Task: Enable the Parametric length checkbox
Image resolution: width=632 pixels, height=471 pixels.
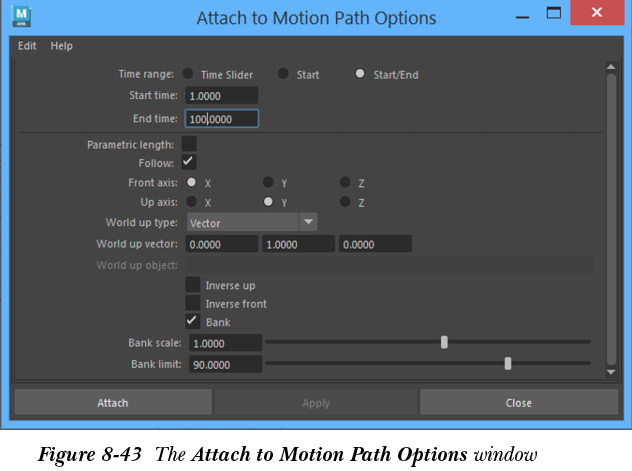Action: [x=189, y=144]
